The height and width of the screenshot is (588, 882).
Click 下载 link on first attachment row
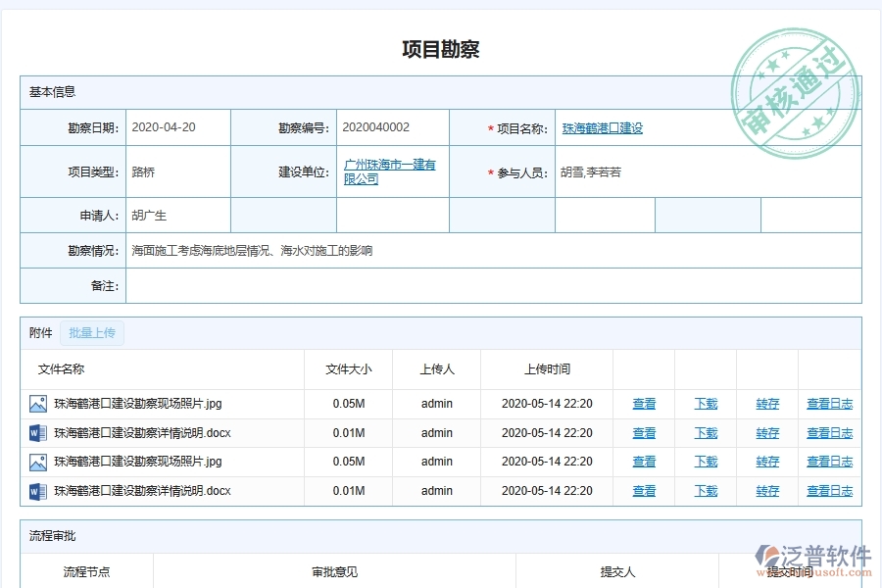click(705, 404)
